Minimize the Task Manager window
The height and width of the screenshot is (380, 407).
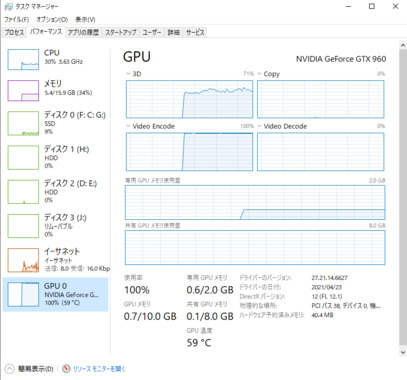[349, 7]
